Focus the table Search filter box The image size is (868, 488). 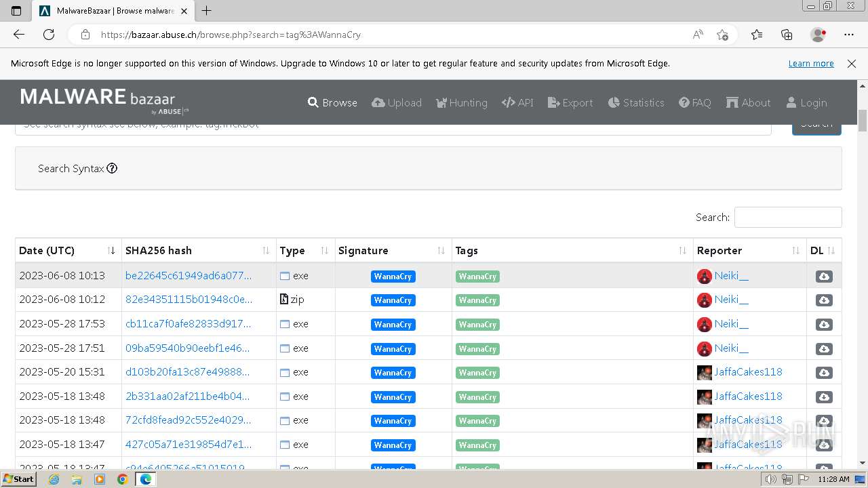788,217
